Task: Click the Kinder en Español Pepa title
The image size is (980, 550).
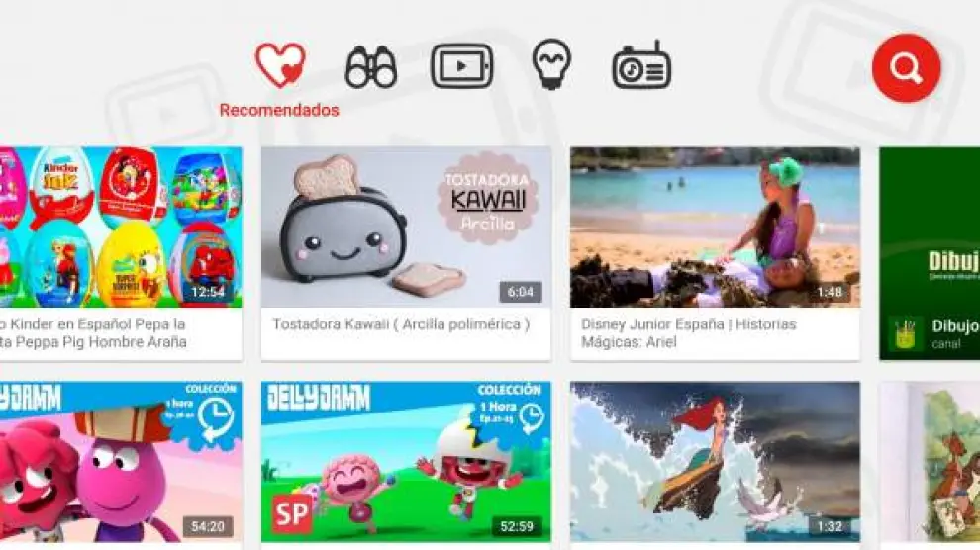Action: click(93, 333)
